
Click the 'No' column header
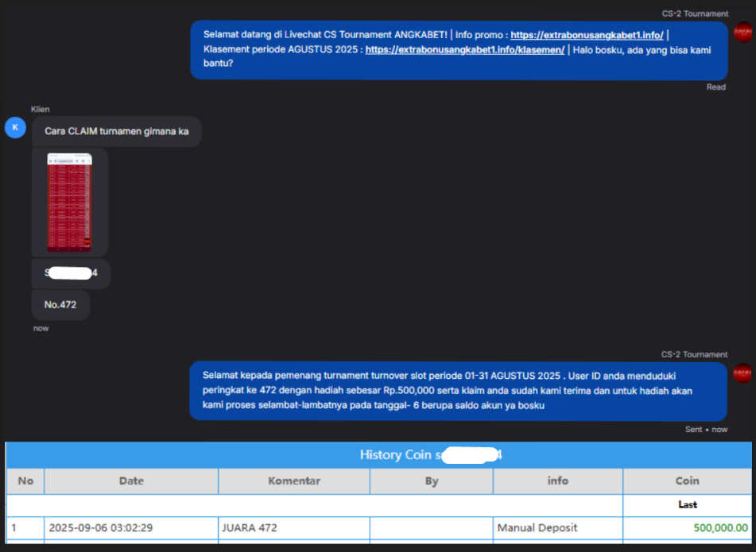(x=25, y=481)
